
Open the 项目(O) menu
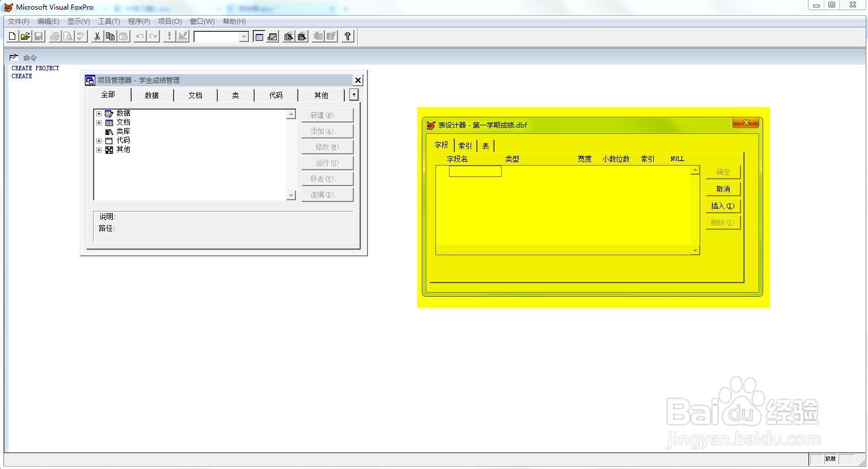pyautogui.click(x=170, y=22)
